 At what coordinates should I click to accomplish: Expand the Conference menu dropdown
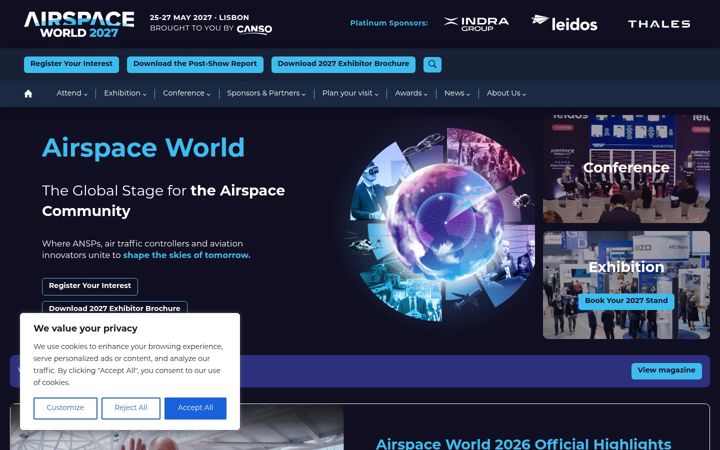coord(186,93)
